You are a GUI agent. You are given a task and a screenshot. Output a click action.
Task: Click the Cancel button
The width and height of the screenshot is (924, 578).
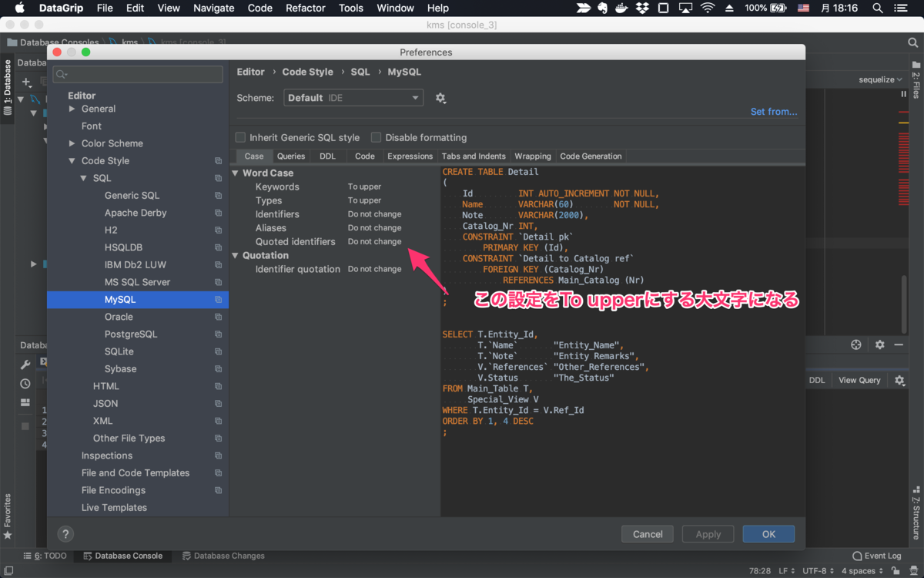[x=648, y=534]
